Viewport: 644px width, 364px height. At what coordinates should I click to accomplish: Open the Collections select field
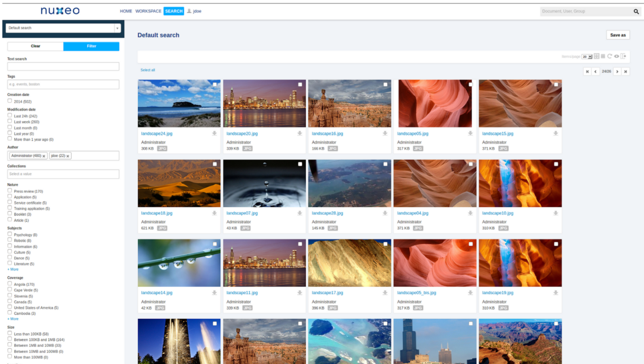coord(63,174)
